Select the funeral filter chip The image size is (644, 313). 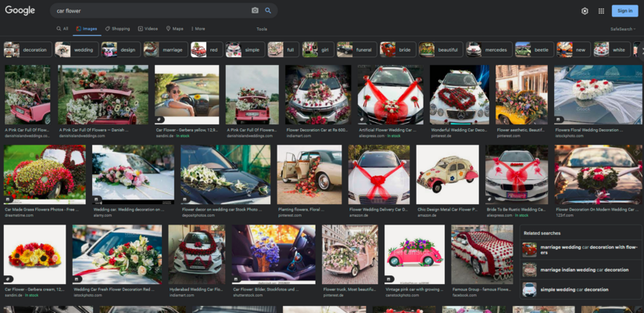[x=356, y=50]
